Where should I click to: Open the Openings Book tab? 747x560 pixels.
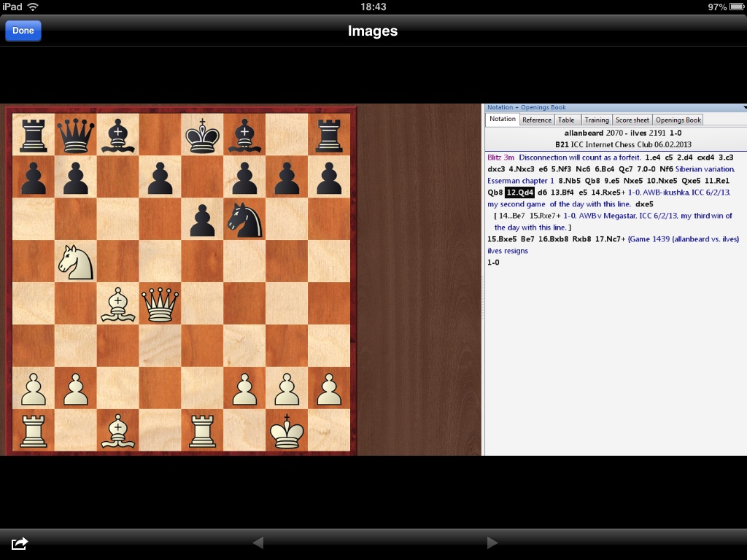(678, 120)
